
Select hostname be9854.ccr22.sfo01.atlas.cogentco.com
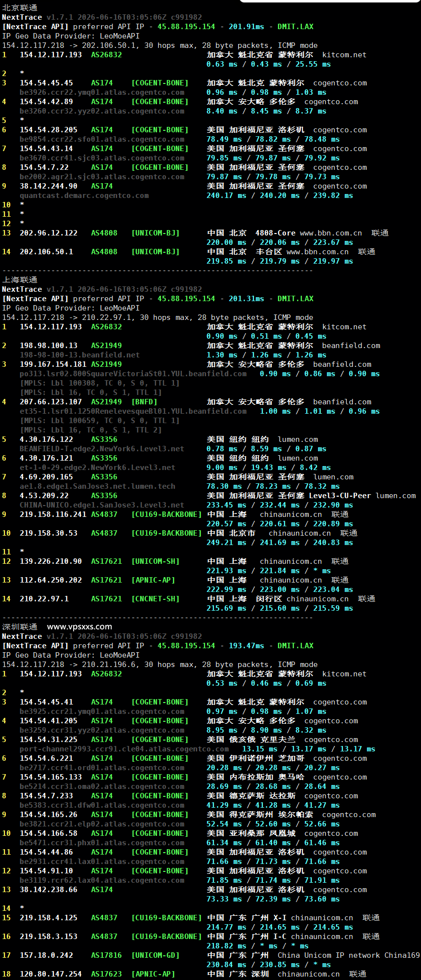click(x=102, y=139)
